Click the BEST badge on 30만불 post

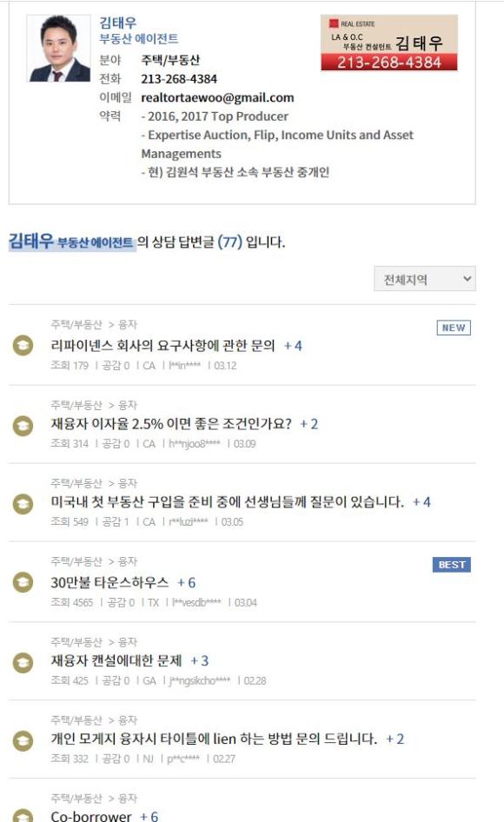click(452, 565)
